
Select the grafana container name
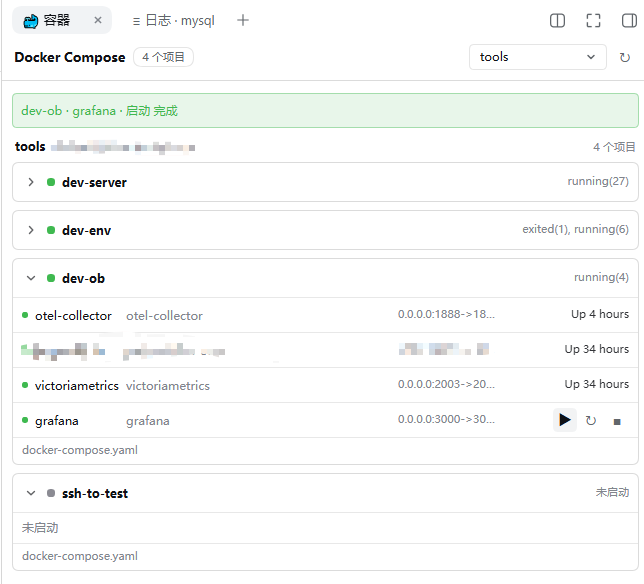point(57,421)
